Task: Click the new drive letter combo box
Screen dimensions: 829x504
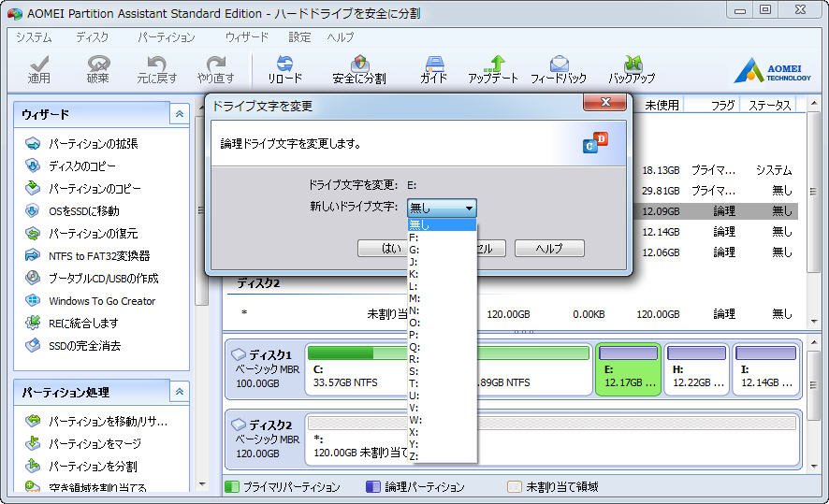Action: click(442, 209)
